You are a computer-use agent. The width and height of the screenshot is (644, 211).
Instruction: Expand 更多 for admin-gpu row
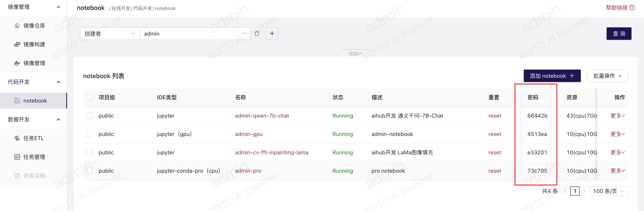tap(617, 134)
